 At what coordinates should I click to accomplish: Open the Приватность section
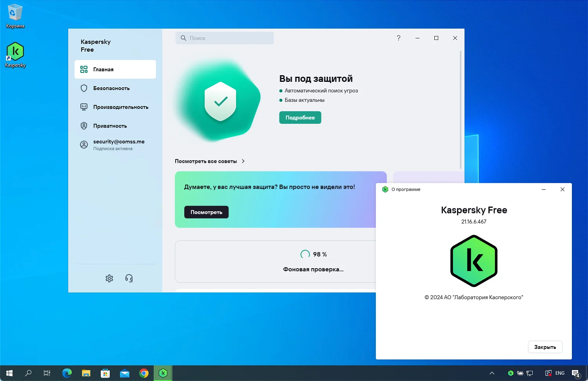(115, 126)
